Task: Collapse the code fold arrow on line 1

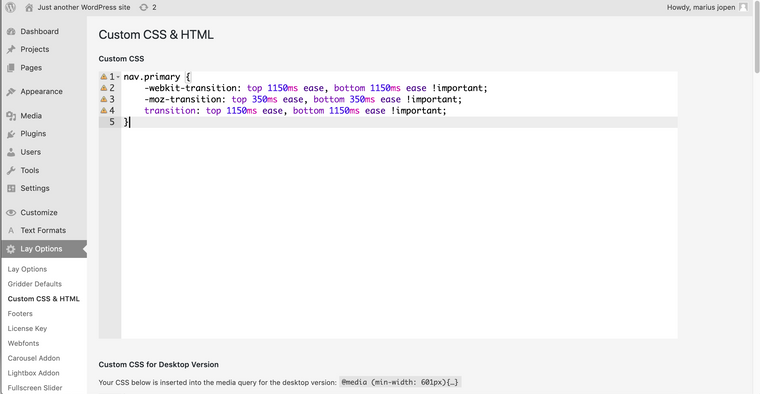Action: coord(118,77)
